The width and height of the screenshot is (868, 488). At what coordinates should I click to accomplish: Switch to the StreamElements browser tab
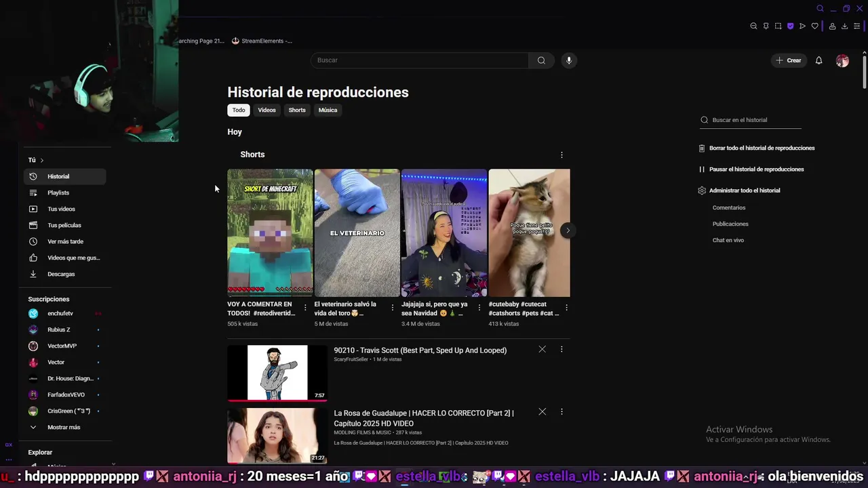click(x=262, y=41)
